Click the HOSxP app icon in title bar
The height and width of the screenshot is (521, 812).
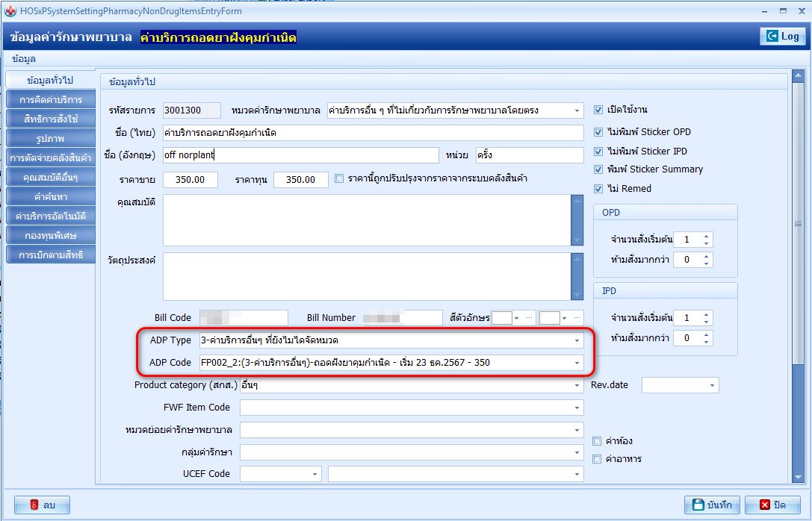pos(10,11)
